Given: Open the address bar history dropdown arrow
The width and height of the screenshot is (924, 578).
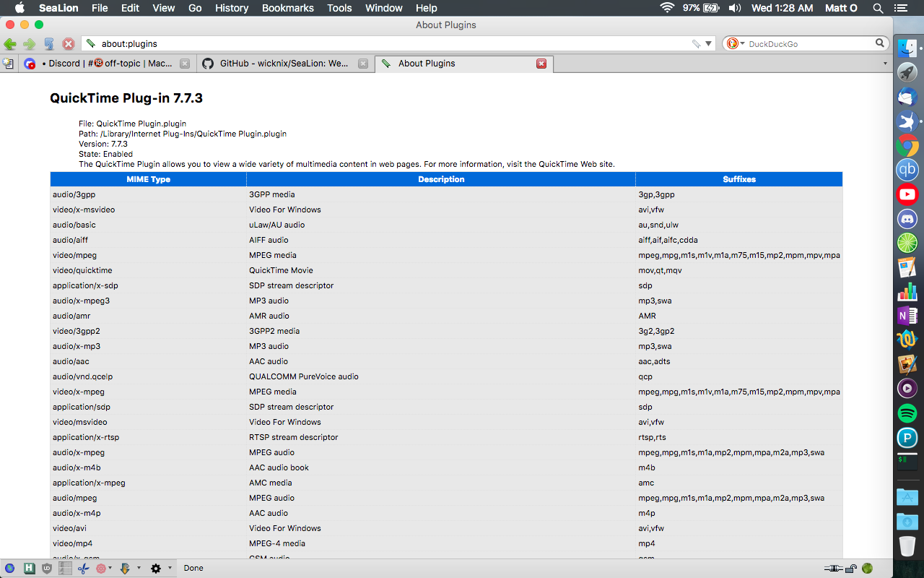Looking at the screenshot, I should coord(709,44).
